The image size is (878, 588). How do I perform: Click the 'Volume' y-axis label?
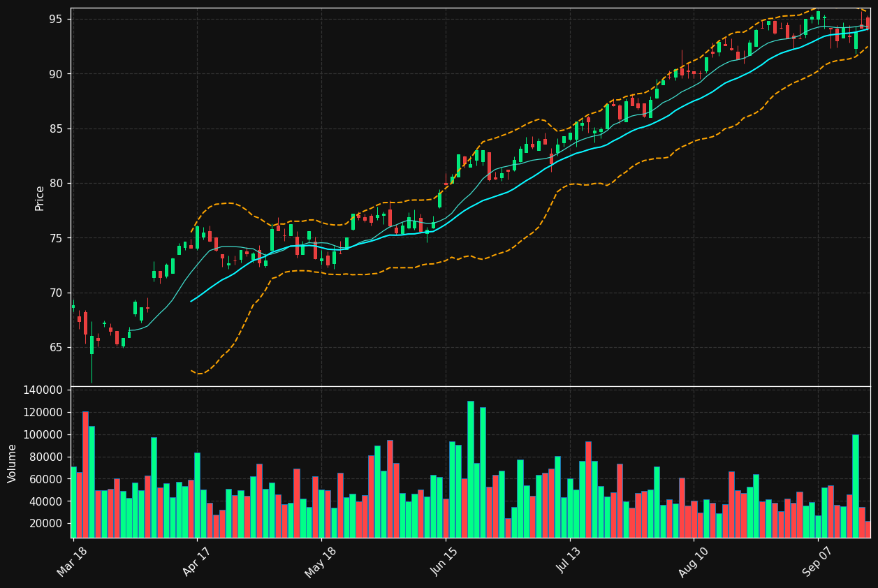tap(12, 463)
